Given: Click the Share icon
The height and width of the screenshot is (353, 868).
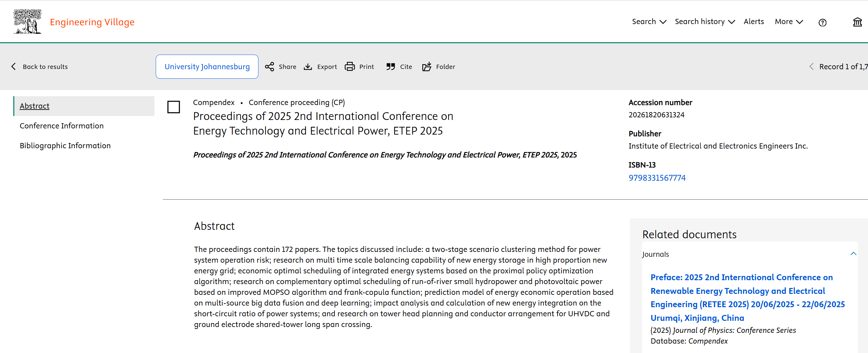Looking at the screenshot, I should (270, 67).
